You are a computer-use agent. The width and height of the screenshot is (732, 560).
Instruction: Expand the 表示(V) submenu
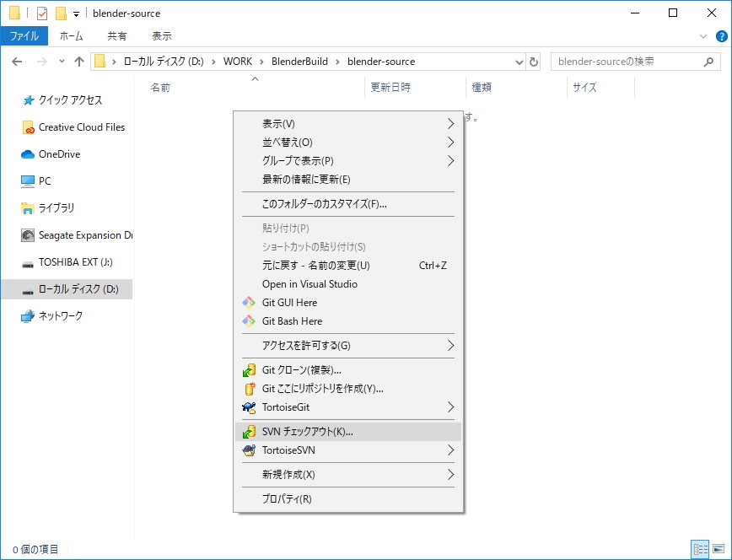point(450,124)
